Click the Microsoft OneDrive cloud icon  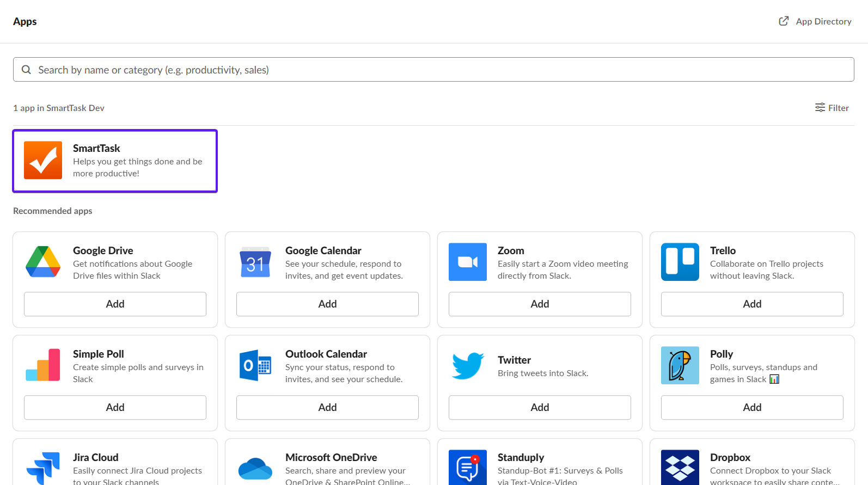tap(255, 468)
